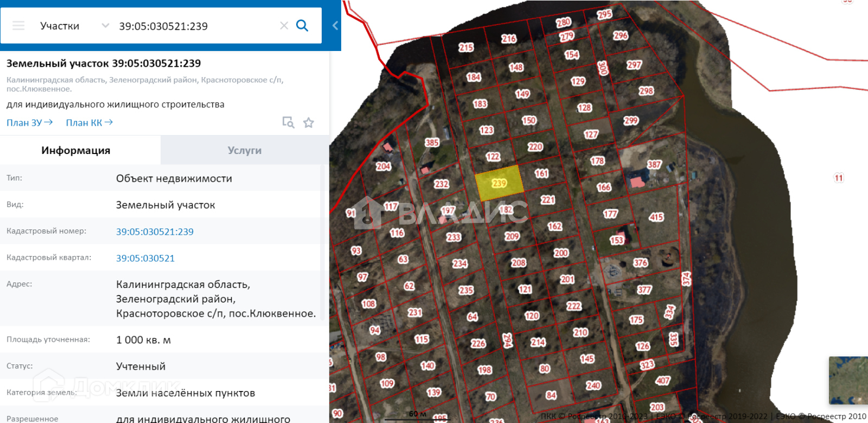Click quarter label 11 on the map
868x423 pixels.
click(839, 178)
